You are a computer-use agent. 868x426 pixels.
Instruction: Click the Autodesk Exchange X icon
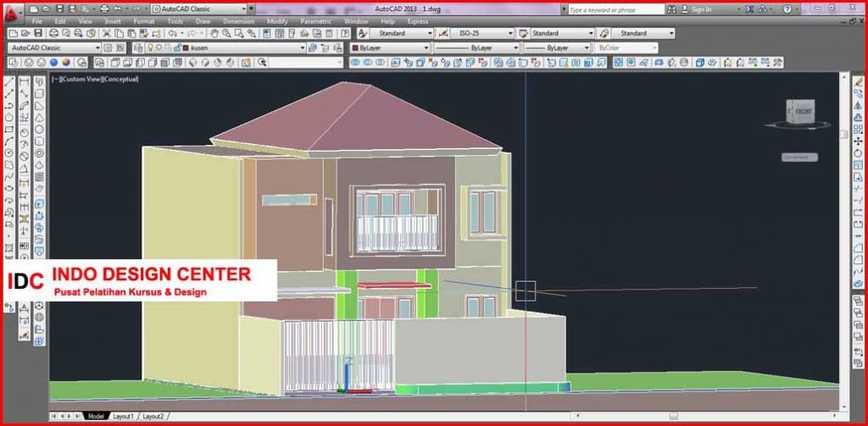749,9
